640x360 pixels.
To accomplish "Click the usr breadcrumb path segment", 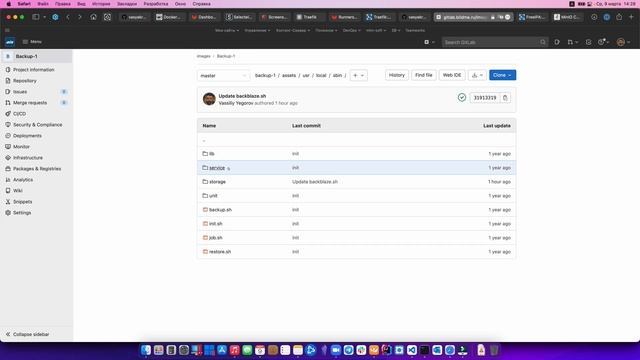I will tap(306, 76).
